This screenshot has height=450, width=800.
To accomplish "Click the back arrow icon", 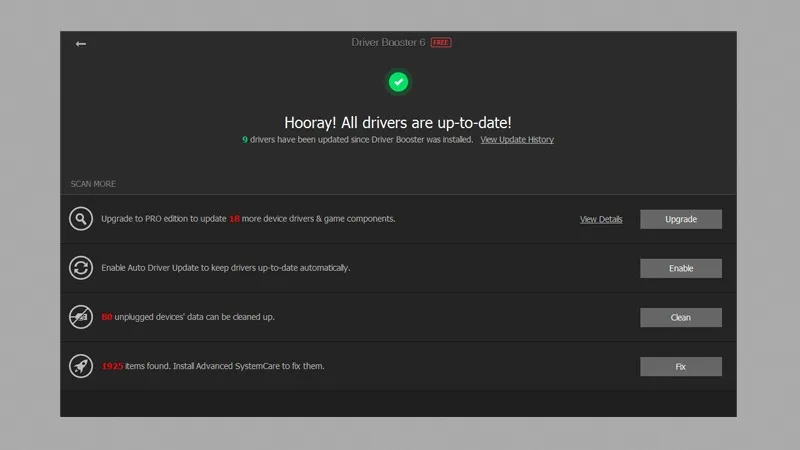I will [x=81, y=44].
